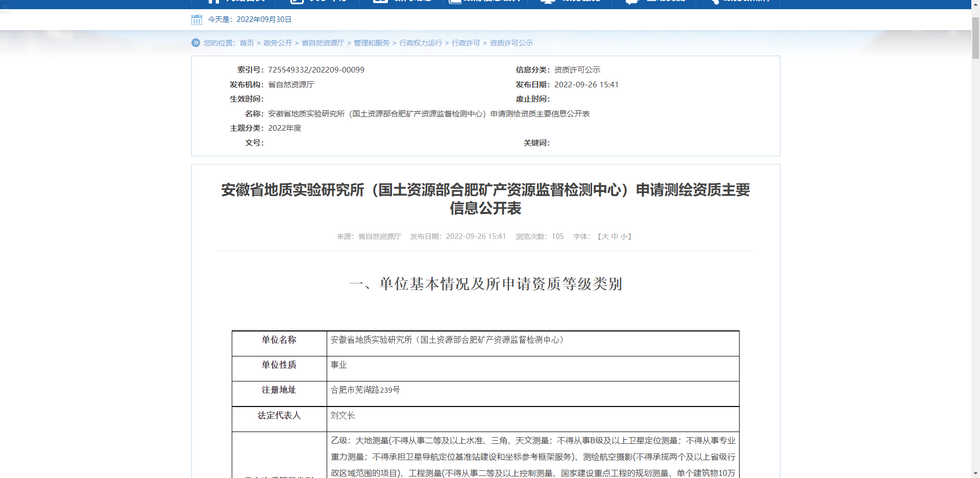Switch font size to 大
This screenshot has width=980, height=478.
tap(605, 236)
